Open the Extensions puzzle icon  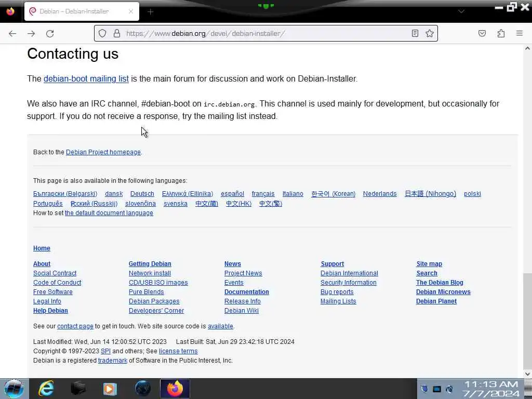click(x=501, y=33)
